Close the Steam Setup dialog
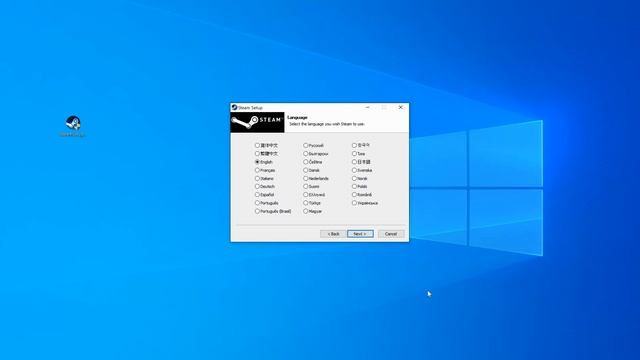This screenshot has width=640, height=360. pos(400,107)
